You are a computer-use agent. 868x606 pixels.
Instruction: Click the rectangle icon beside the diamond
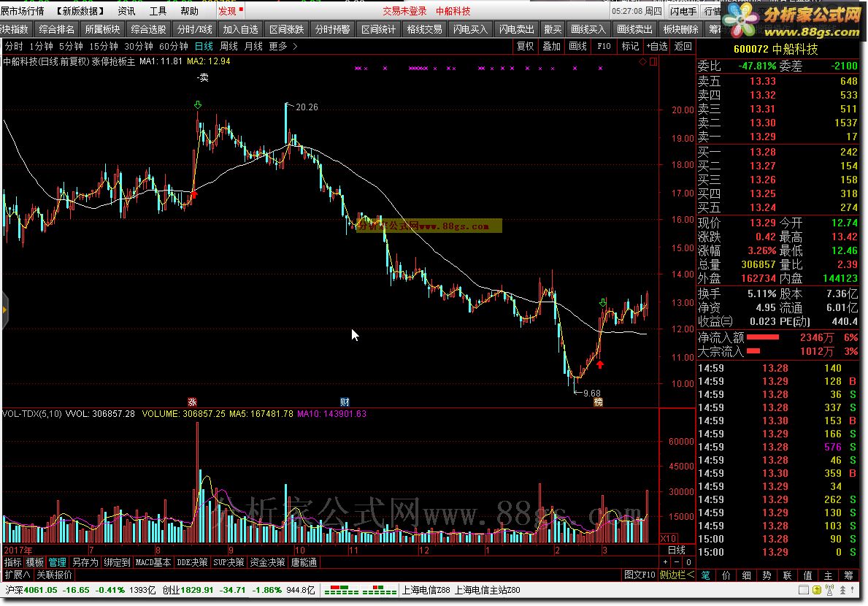coord(653,61)
